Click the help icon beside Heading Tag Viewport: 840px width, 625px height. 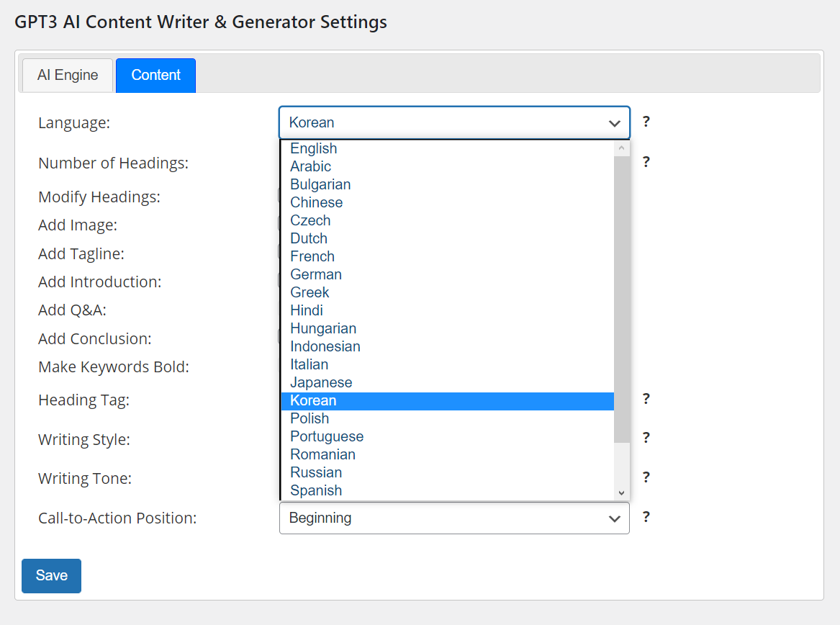(646, 399)
